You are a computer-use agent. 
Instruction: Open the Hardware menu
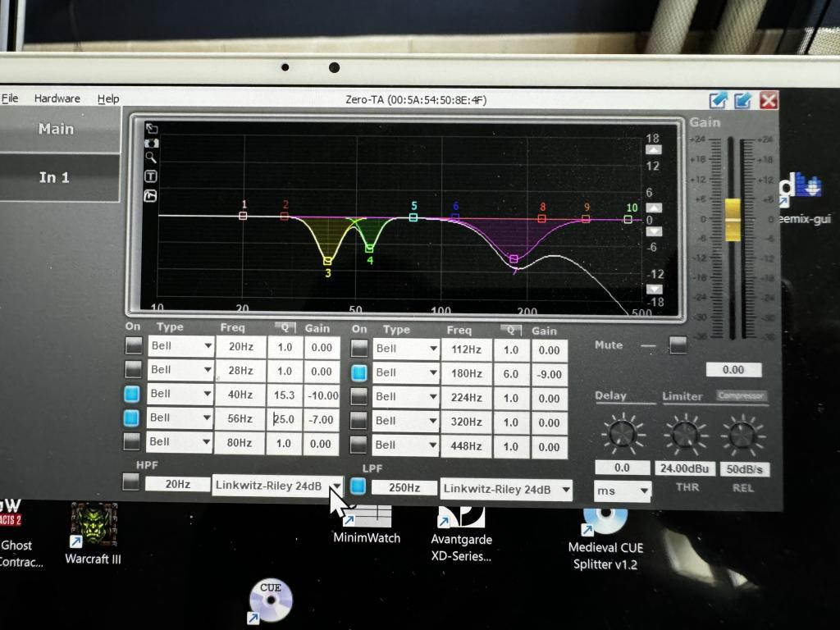tap(57, 98)
